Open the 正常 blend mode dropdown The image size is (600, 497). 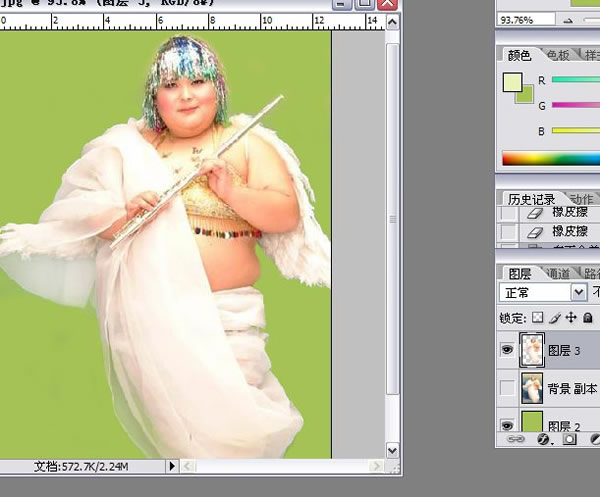tap(578, 293)
